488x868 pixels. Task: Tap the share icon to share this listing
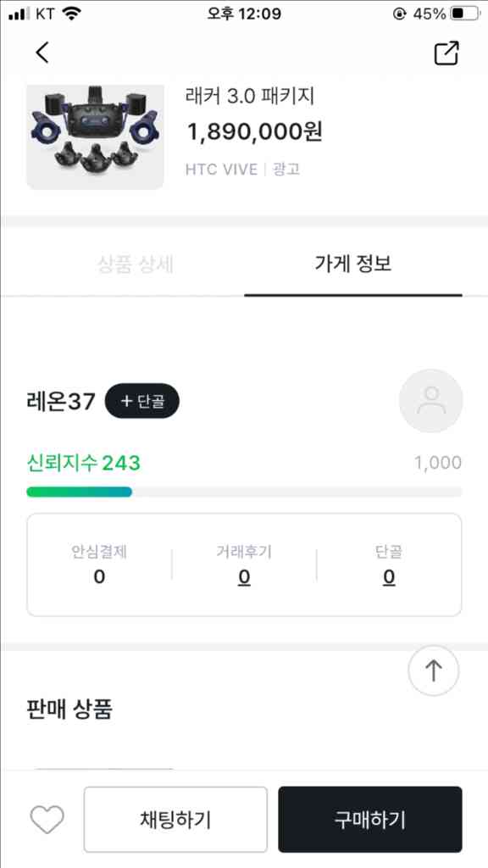444,53
